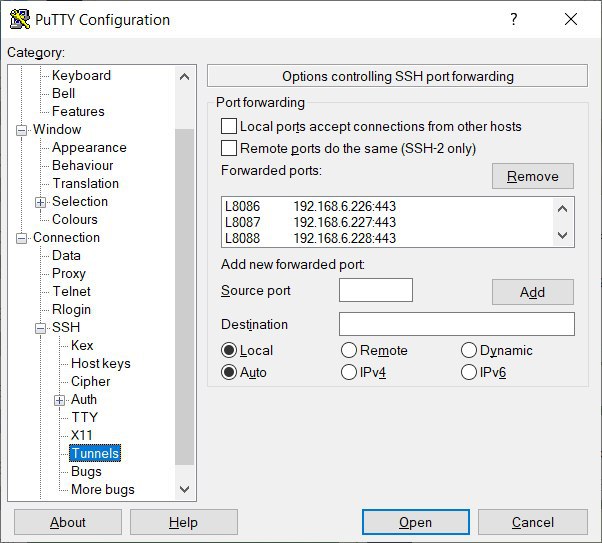Open the Appearance settings
Screen dimensions: 602x543
(x=89, y=147)
